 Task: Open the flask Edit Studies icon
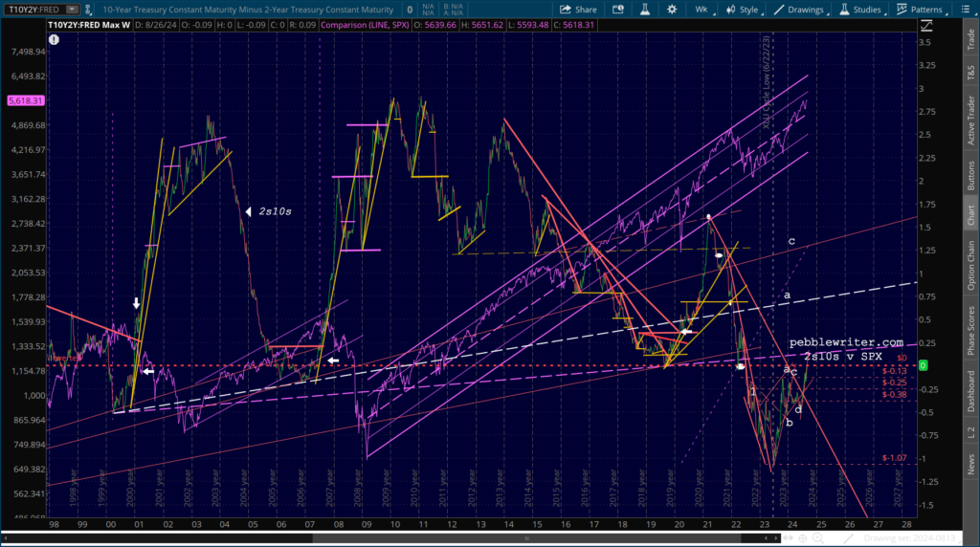click(x=644, y=10)
